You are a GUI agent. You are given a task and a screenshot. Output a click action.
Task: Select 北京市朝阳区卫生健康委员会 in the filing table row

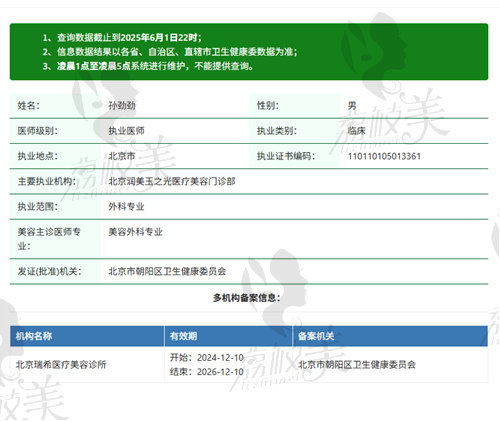(x=357, y=364)
